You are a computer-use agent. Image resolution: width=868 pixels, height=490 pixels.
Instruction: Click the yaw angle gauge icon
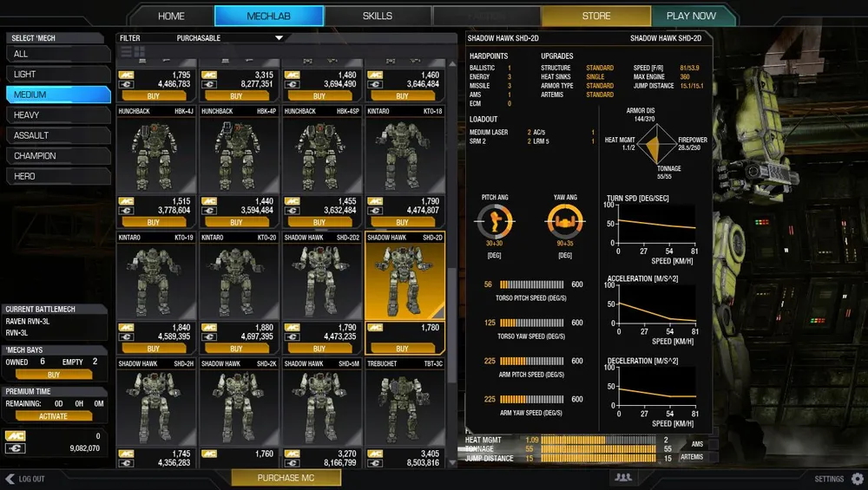click(565, 220)
